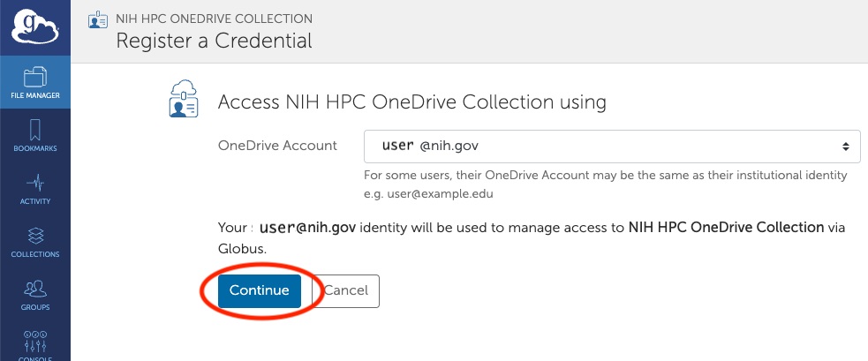Click the OneDrive Account field label

click(x=277, y=146)
